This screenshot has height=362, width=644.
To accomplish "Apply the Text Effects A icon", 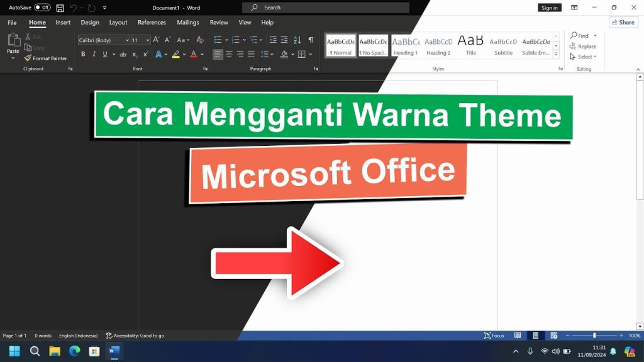I will click(158, 54).
